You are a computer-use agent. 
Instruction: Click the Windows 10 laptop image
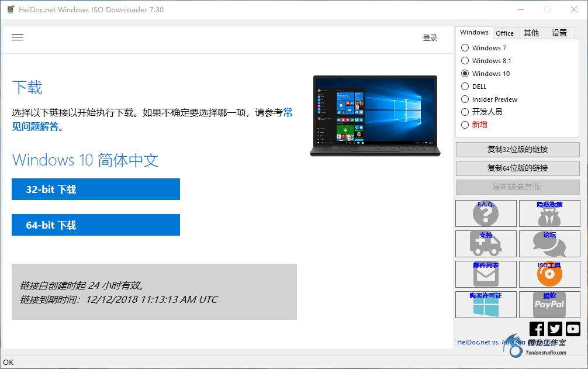coord(375,116)
